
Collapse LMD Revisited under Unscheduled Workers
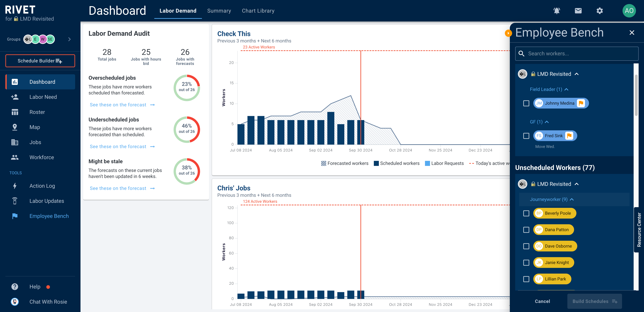pyautogui.click(x=576, y=184)
